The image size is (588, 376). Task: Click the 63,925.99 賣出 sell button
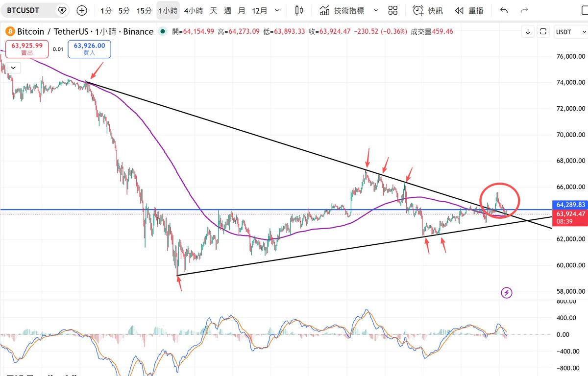tap(27, 49)
